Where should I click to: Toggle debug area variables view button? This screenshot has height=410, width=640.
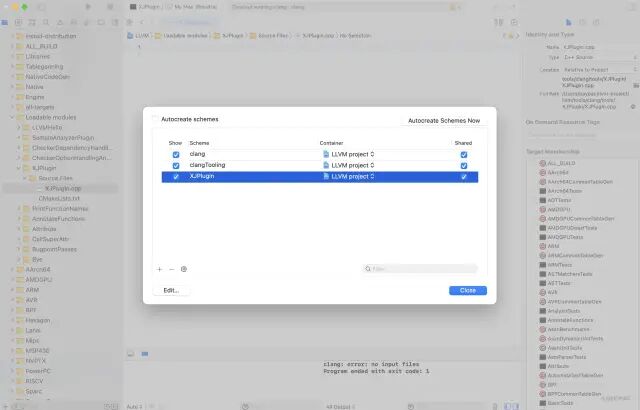coord(507,406)
